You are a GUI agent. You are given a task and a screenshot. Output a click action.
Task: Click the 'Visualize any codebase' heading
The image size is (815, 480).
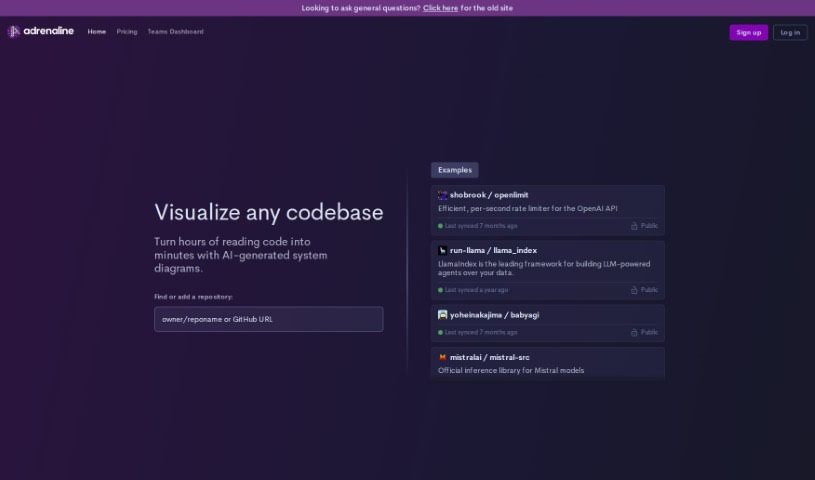pos(269,212)
